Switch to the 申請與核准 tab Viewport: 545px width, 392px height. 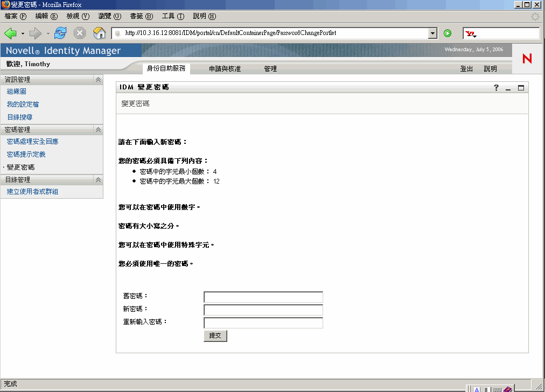point(225,69)
